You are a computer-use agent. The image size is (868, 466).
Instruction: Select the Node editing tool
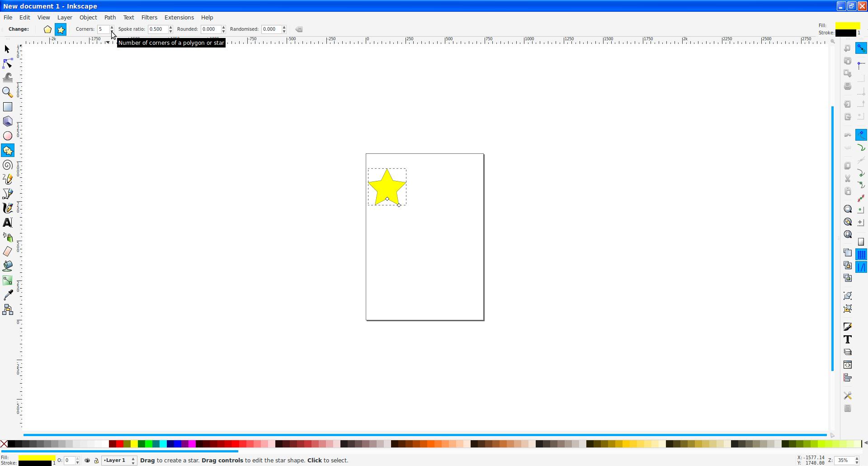(7, 63)
